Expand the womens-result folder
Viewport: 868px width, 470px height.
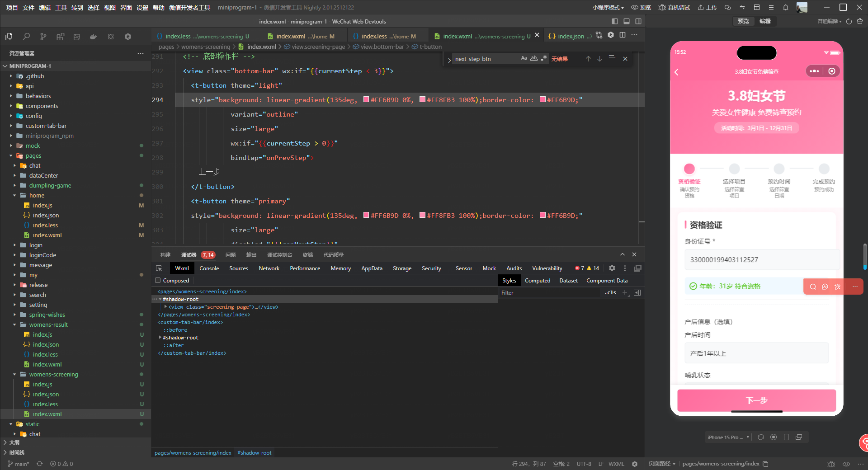[x=48, y=324]
